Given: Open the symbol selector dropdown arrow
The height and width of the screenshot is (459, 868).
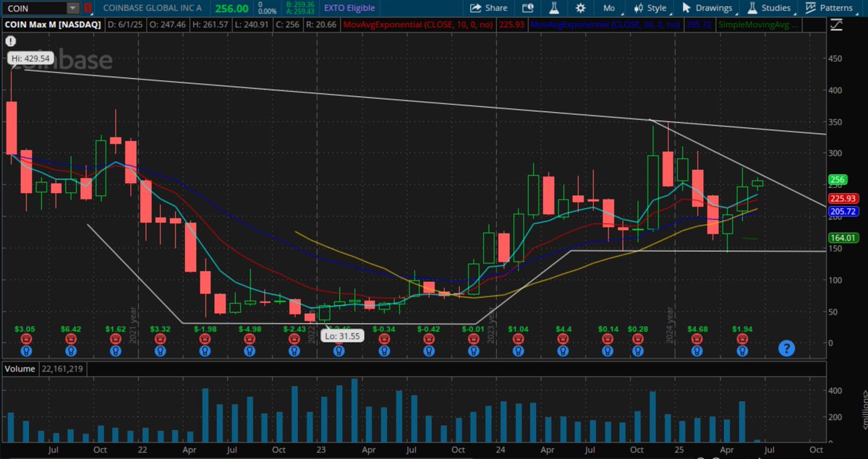Looking at the screenshot, I should pos(73,8).
